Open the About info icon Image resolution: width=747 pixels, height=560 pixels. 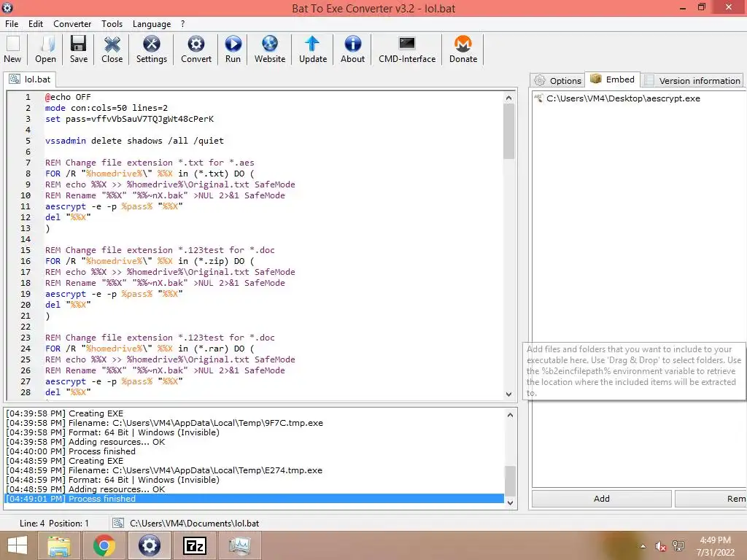(352, 50)
